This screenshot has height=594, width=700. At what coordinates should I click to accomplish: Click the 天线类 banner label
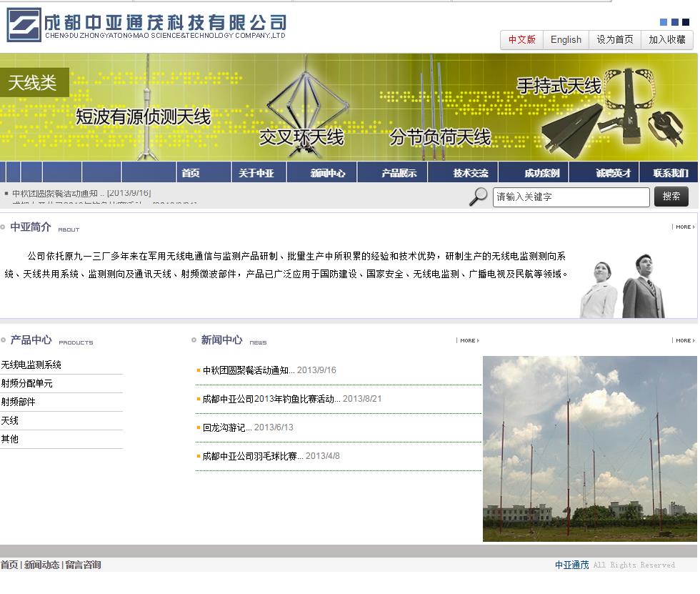[33, 83]
